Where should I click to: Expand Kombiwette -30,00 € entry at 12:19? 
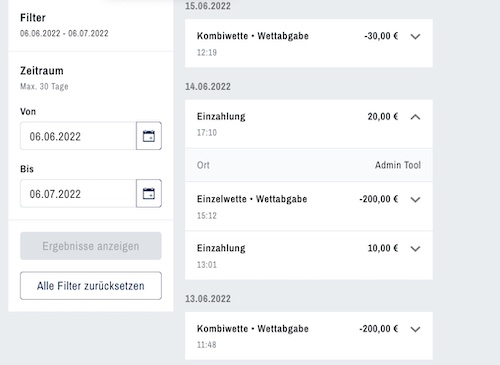pos(415,36)
